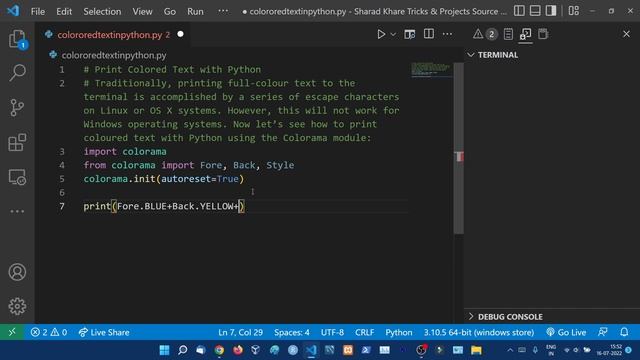The height and width of the screenshot is (360, 640).
Task: Open the run button dropdown arrow
Action: [x=393, y=34]
